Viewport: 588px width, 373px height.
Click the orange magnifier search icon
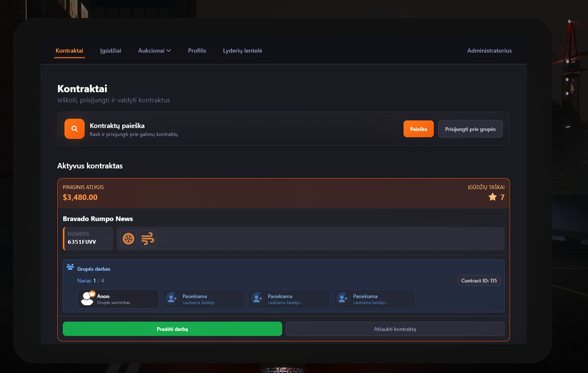click(x=75, y=129)
